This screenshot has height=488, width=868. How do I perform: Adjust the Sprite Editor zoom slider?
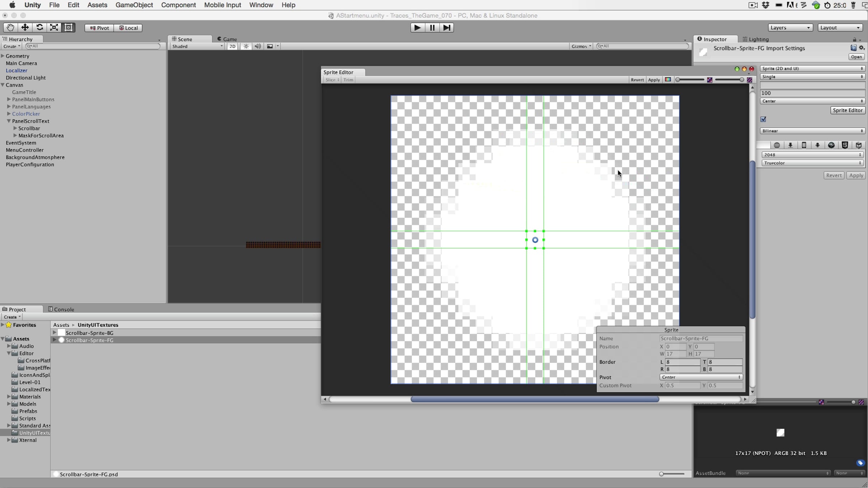click(690, 80)
